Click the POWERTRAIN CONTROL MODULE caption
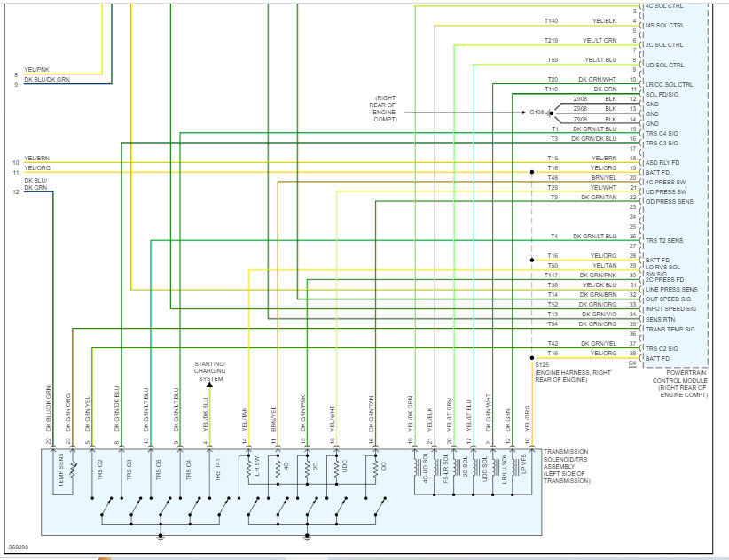 [679, 384]
